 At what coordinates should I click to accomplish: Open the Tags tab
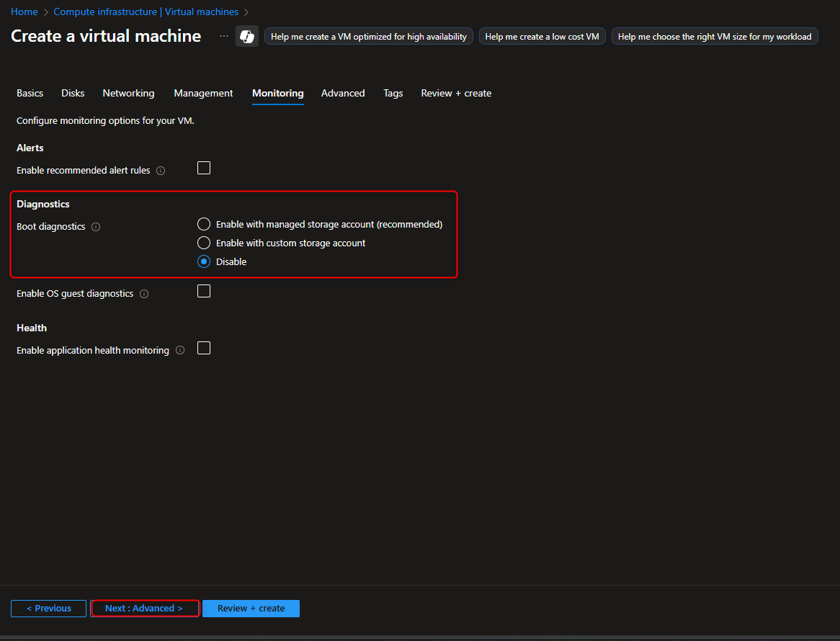click(393, 93)
